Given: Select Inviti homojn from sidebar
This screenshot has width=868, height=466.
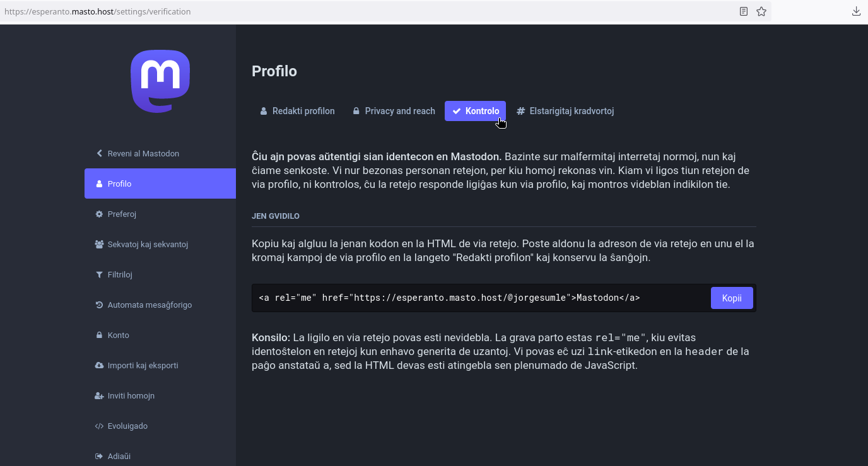Looking at the screenshot, I should coord(131,396).
